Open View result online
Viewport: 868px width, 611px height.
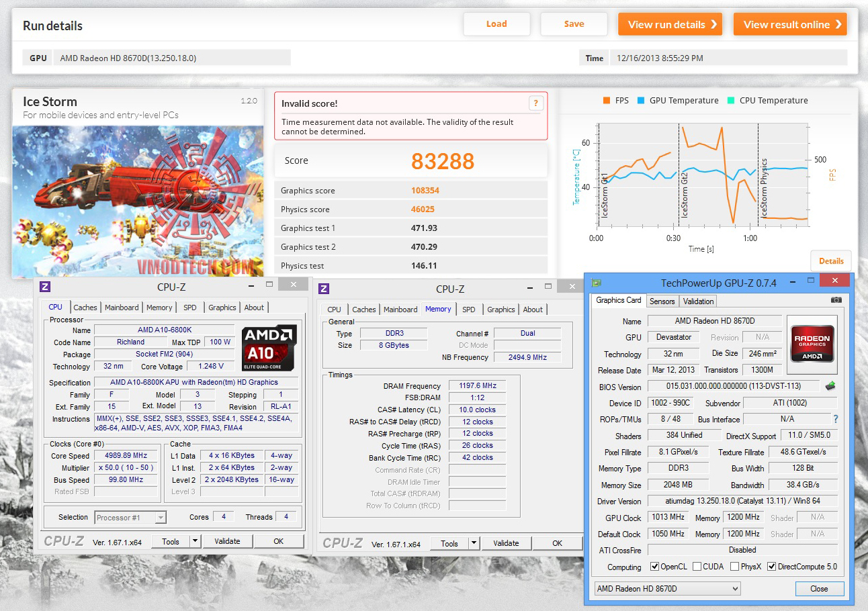pyautogui.click(x=790, y=24)
